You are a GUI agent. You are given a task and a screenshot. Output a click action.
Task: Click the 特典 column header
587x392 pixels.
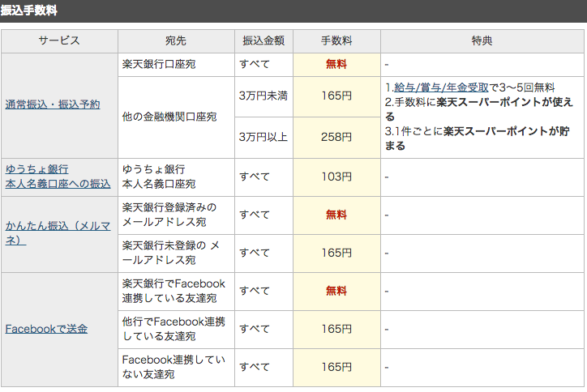[x=482, y=40]
